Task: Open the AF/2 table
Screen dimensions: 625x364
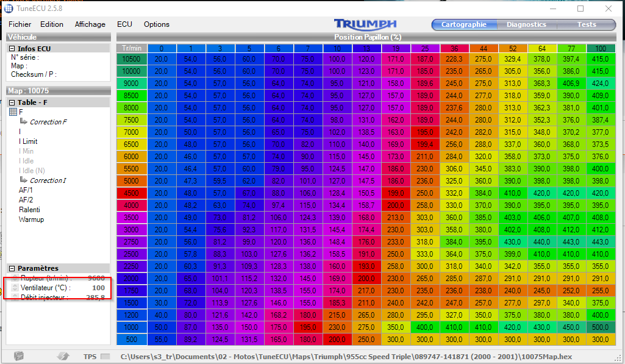Action: tap(26, 200)
